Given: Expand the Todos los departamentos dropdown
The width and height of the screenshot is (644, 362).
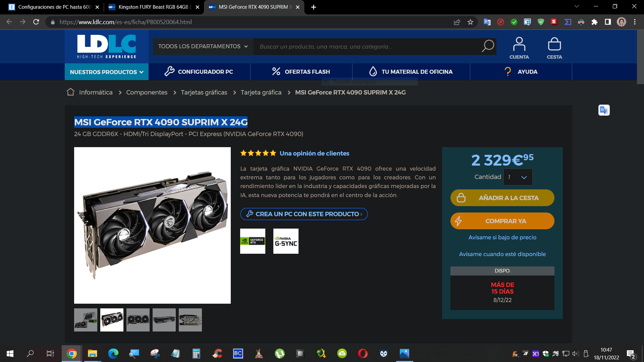Looking at the screenshot, I should pos(203,46).
